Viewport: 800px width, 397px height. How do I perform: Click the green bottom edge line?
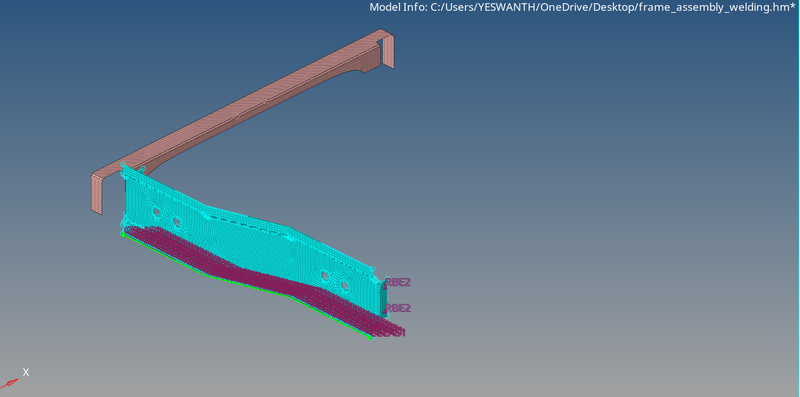pos(245,284)
